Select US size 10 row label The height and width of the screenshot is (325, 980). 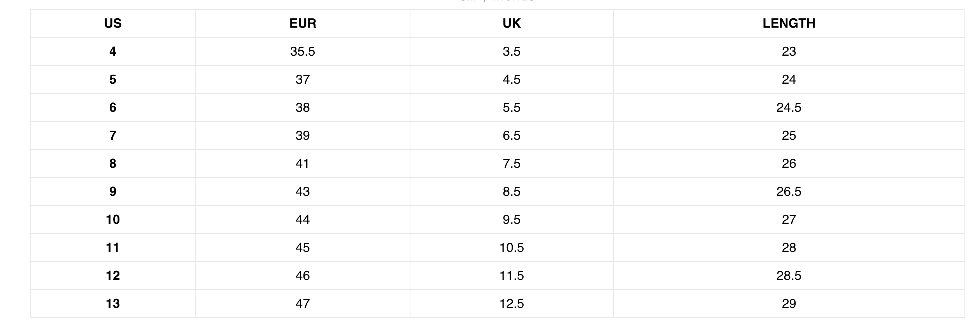coord(113,220)
